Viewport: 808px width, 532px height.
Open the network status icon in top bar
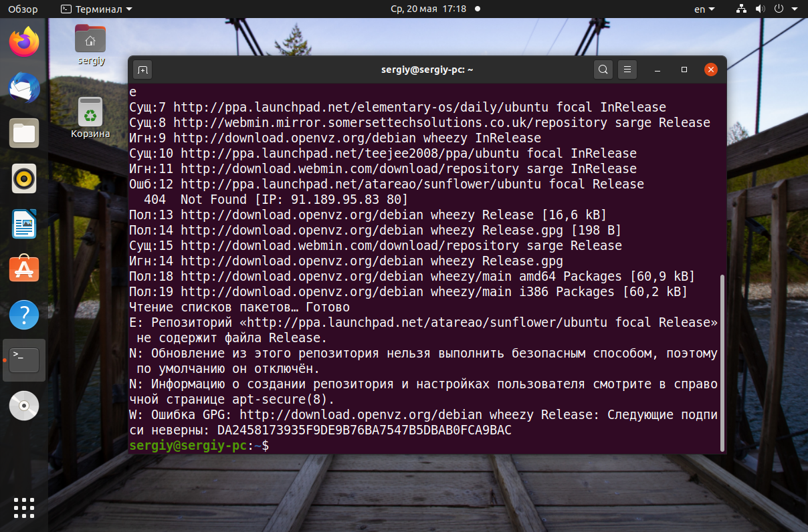741,9
